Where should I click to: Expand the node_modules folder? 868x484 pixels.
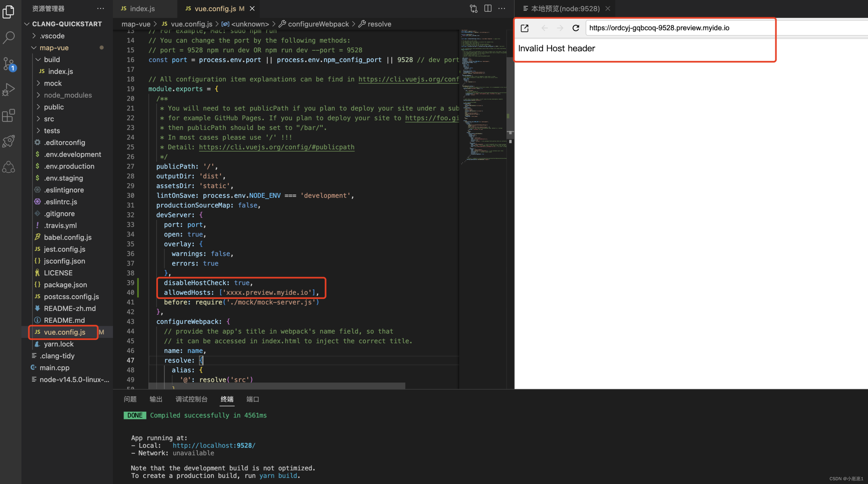[67, 95]
